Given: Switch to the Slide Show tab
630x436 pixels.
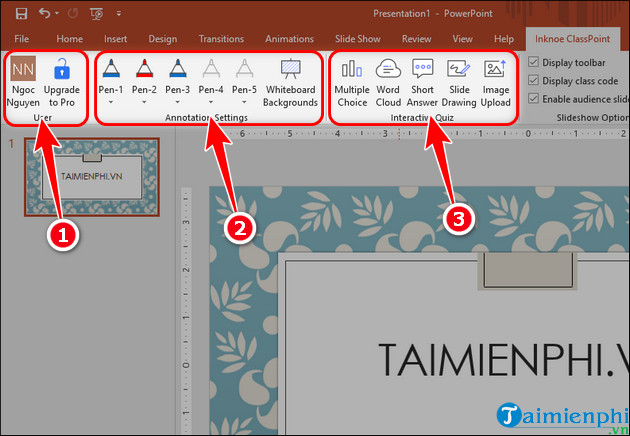Looking at the screenshot, I should (x=358, y=39).
